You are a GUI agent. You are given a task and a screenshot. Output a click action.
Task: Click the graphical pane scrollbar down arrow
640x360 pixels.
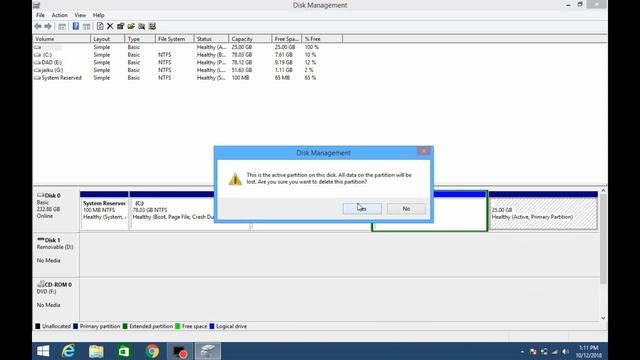[603, 318]
